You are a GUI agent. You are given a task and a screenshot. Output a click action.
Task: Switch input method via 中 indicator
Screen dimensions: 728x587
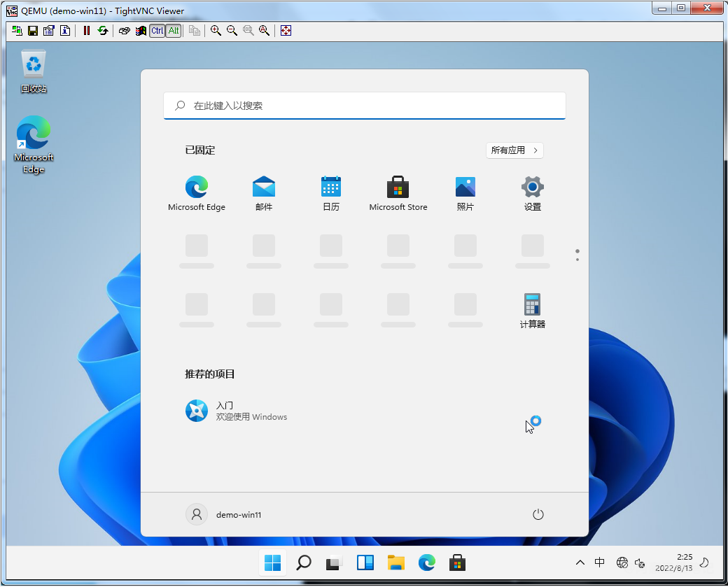(x=600, y=563)
